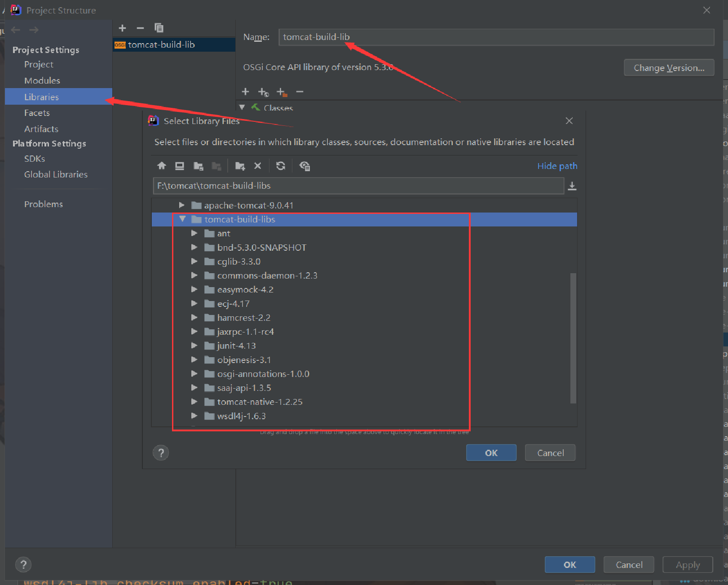The image size is (728, 585).
Task: Click the Exclude roots plus icon
Action: tap(282, 92)
